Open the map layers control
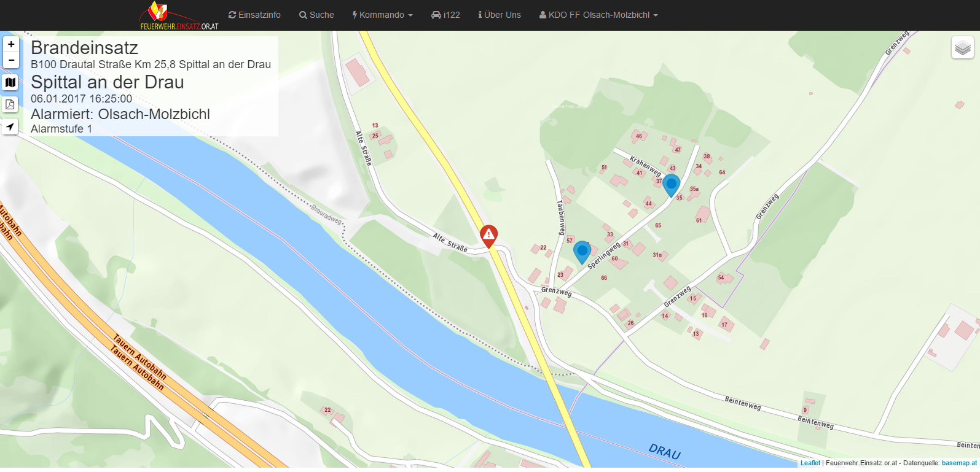The image size is (980, 472). pos(962,47)
